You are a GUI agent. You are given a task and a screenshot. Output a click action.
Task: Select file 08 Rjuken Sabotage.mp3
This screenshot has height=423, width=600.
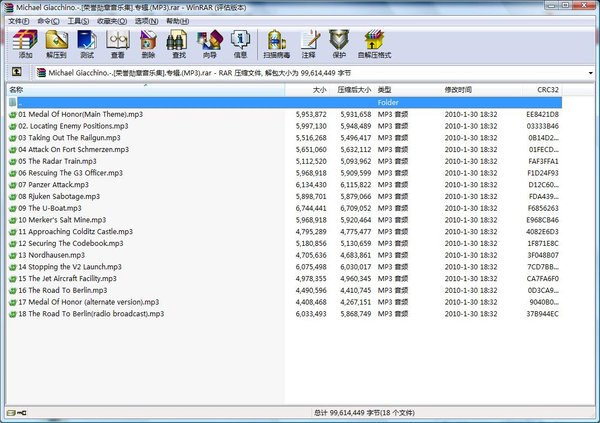[59, 196]
